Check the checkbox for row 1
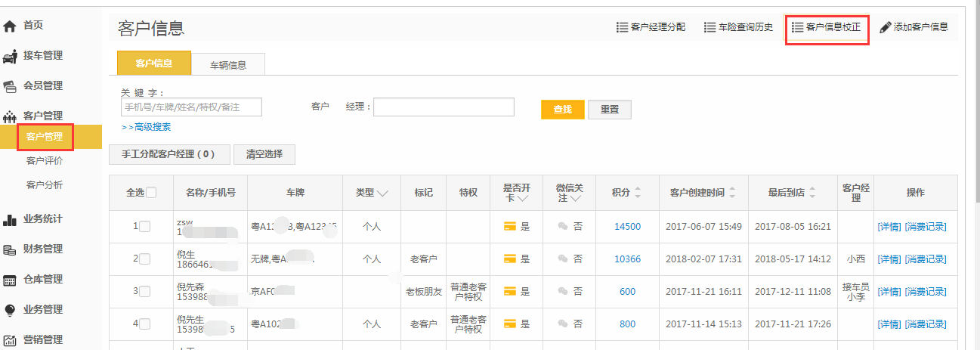 coord(145,227)
